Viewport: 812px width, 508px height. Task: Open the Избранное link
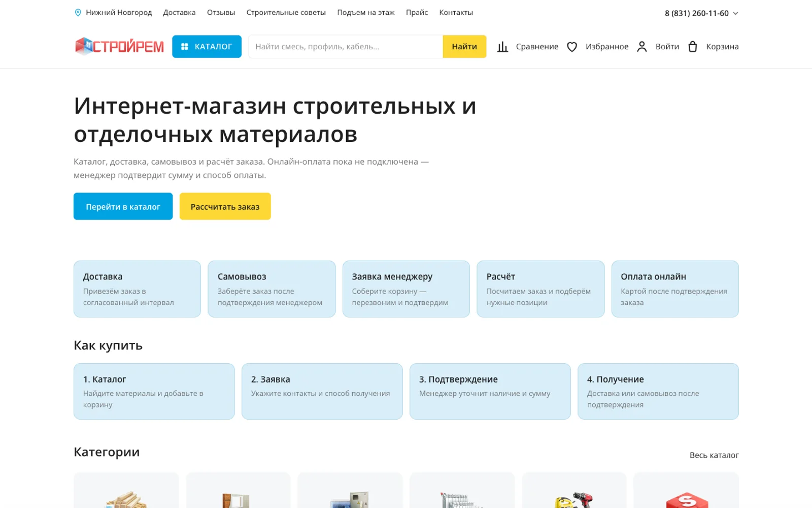(607, 47)
